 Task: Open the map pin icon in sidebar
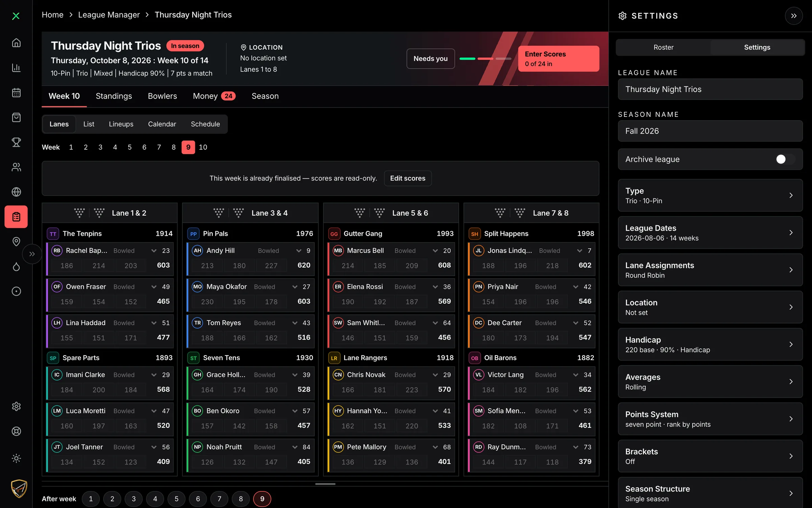coord(16,241)
